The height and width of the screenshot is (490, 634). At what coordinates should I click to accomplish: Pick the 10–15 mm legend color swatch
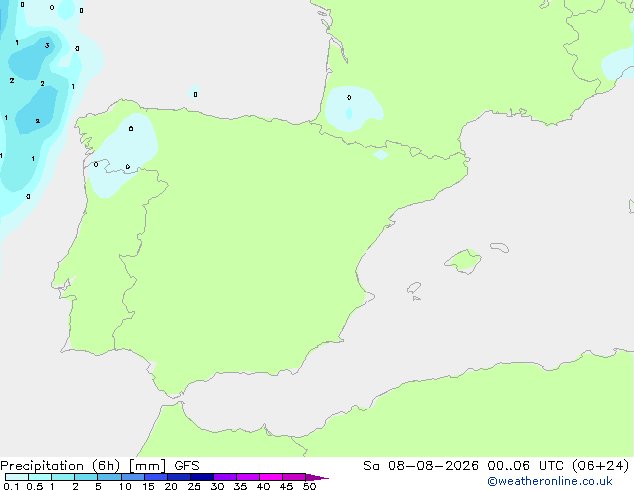tap(133, 477)
